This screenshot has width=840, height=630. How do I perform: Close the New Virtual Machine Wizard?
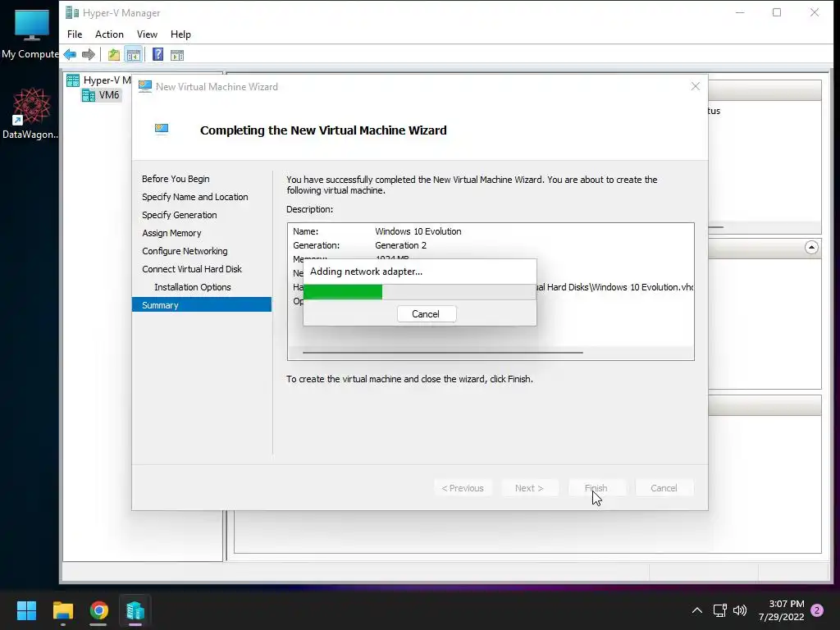pyautogui.click(x=696, y=86)
